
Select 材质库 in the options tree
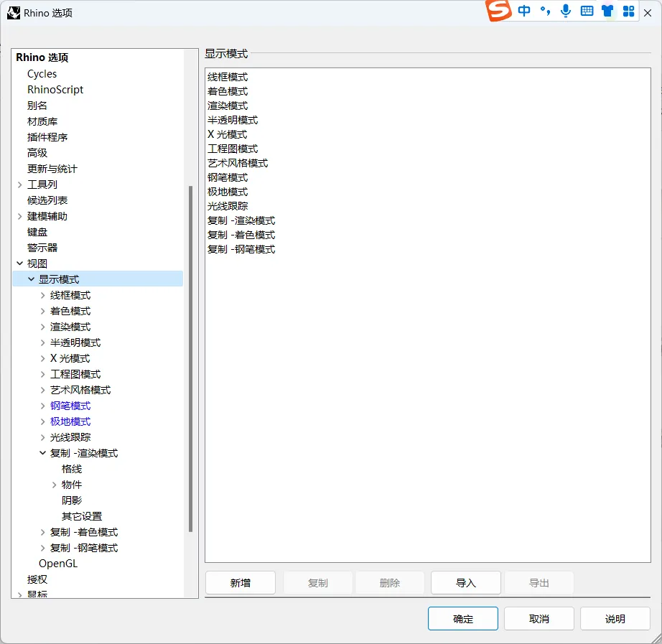click(42, 121)
